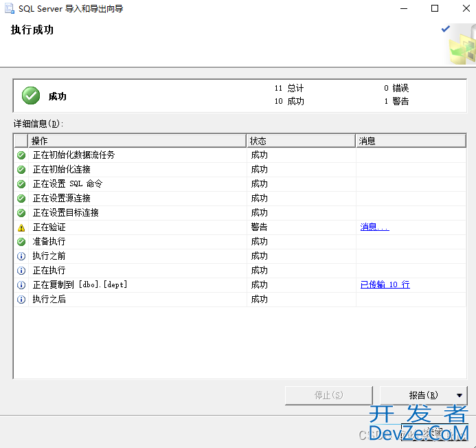
Task: Select the 正在初始化数据流任务 row text
Action: (73, 155)
